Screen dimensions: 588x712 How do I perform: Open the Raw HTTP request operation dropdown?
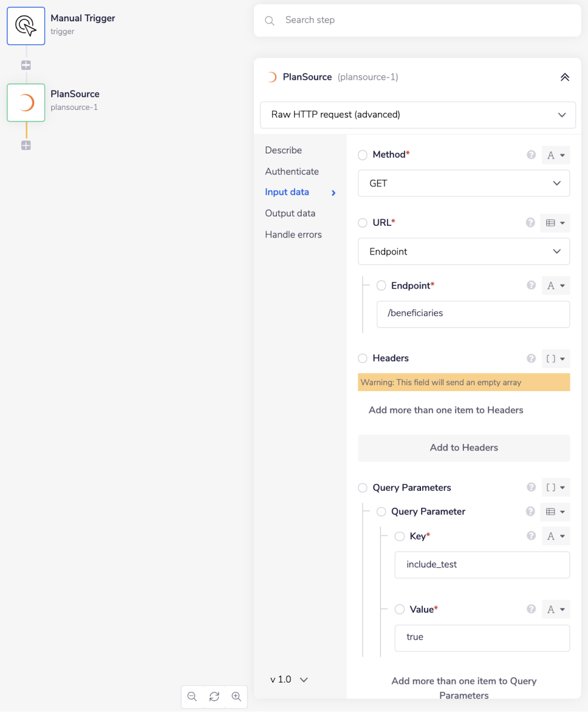[417, 115]
